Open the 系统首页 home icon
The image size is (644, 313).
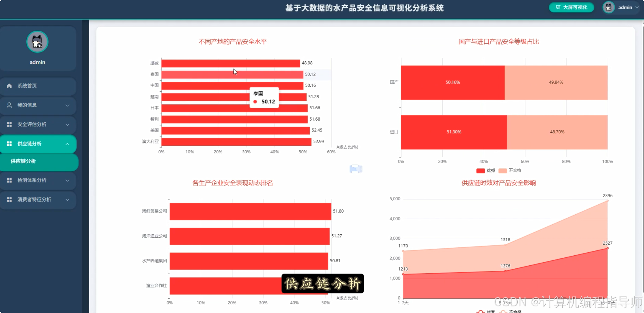pyautogui.click(x=9, y=86)
